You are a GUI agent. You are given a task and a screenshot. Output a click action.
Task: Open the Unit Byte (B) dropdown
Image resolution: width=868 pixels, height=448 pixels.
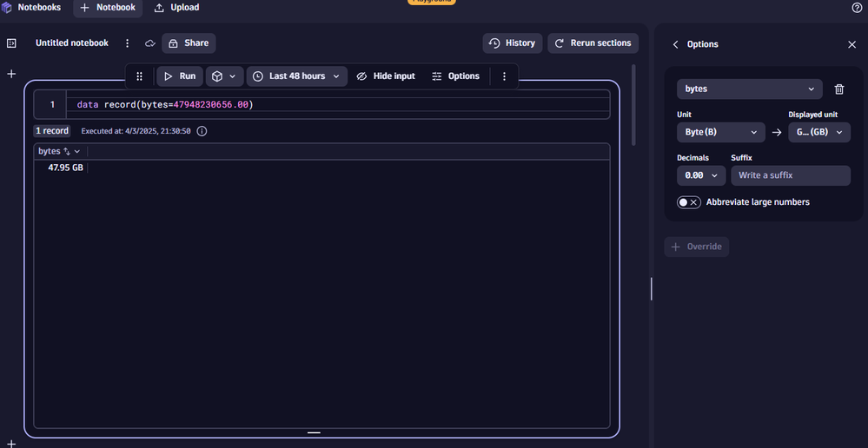coord(720,132)
